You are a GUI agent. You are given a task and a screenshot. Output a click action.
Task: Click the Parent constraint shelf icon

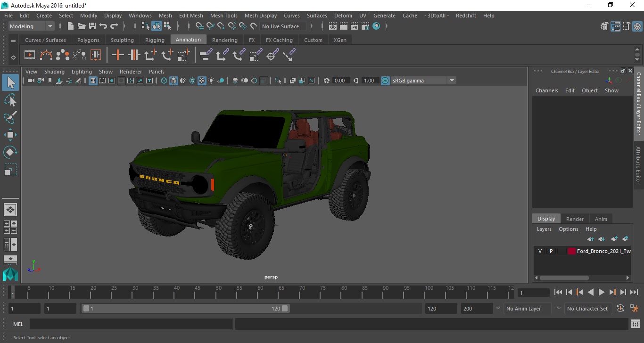coord(206,55)
